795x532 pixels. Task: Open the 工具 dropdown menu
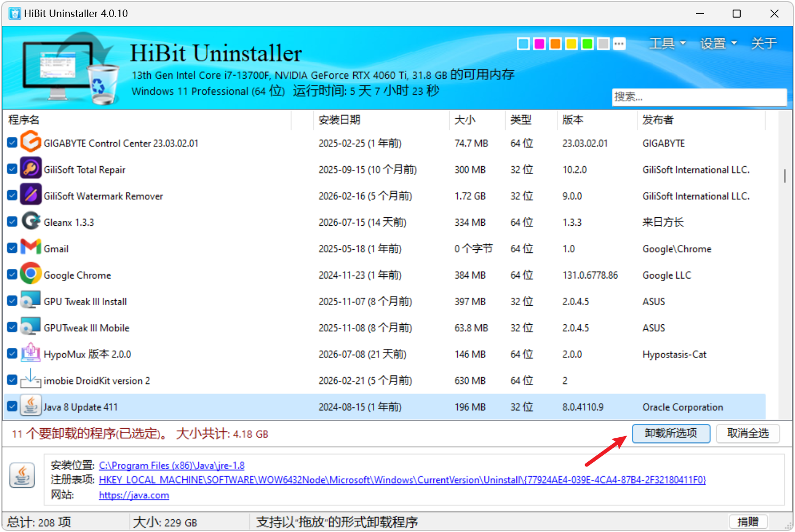tap(667, 44)
